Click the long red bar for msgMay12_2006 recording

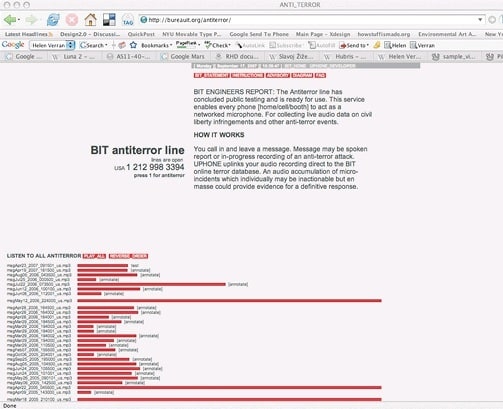(229, 301)
